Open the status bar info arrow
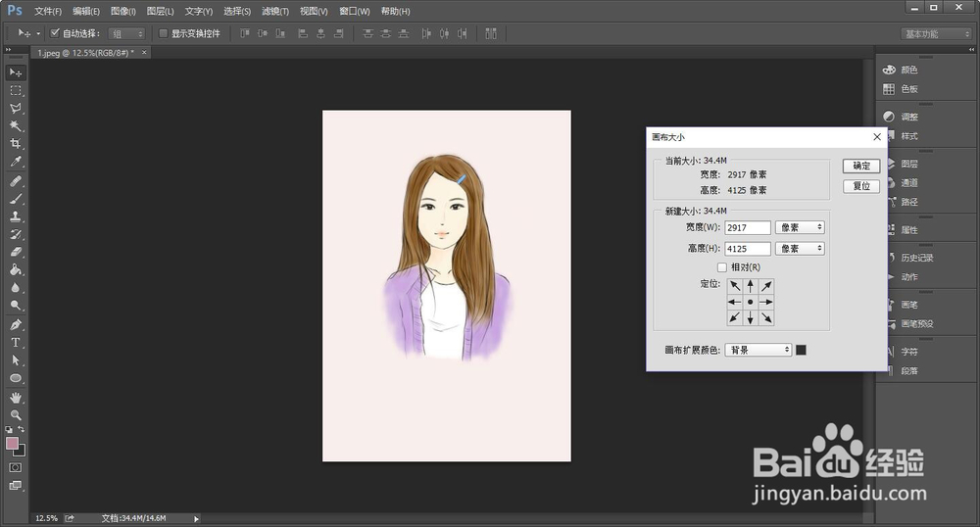980x527 pixels. pyautogui.click(x=196, y=518)
